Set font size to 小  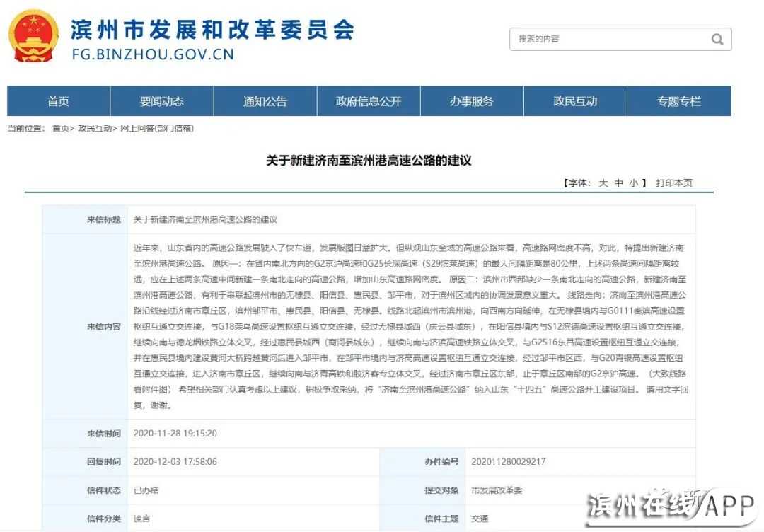[633, 183]
